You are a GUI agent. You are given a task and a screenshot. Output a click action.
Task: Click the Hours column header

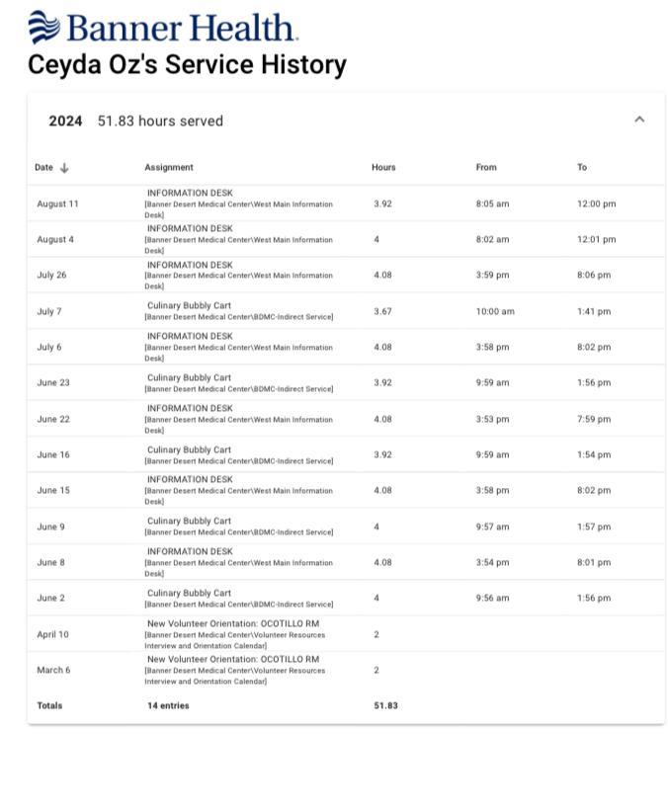(x=383, y=168)
